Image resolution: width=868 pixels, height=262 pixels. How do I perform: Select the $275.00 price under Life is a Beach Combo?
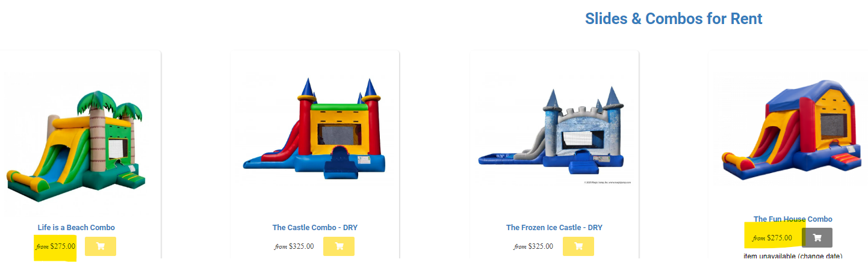click(63, 246)
